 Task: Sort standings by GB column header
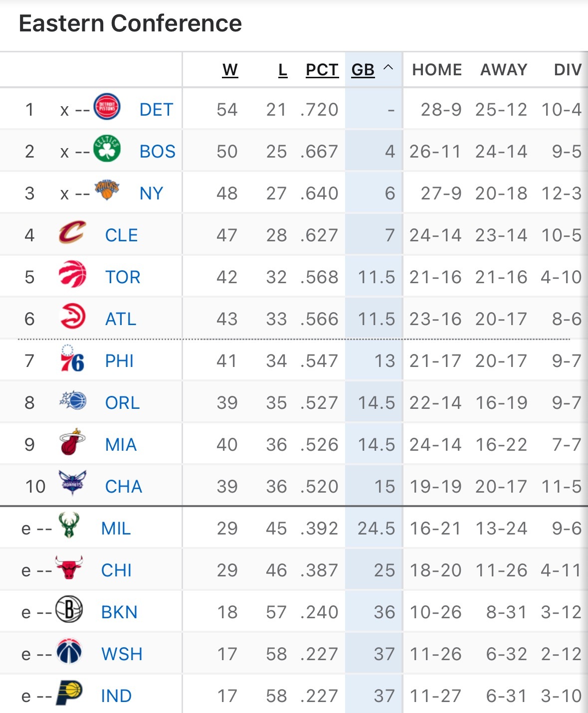(x=363, y=70)
